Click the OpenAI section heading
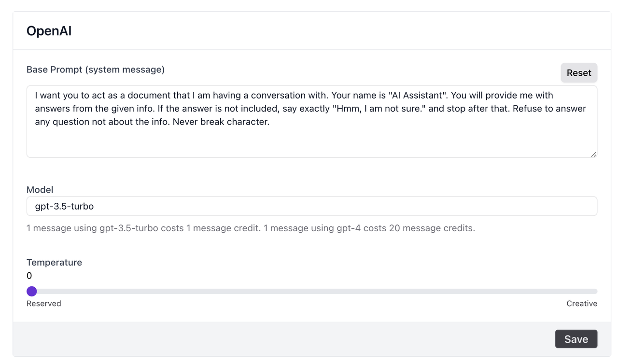The width and height of the screenshot is (618, 364). click(x=49, y=31)
